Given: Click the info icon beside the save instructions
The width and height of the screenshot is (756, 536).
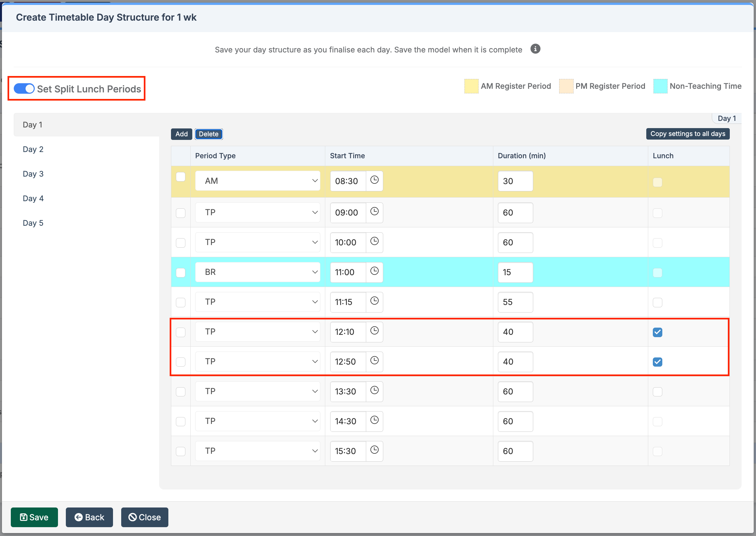Looking at the screenshot, I should point(535,49).
